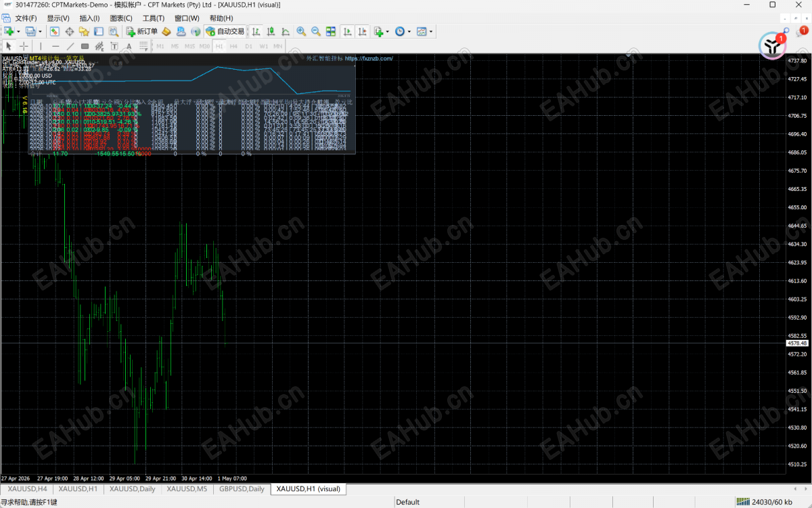Screen dimensions: 812x508
Task: Tile chart windows with the grid icon
Action: pyautogui.click(x=331, y=31)
